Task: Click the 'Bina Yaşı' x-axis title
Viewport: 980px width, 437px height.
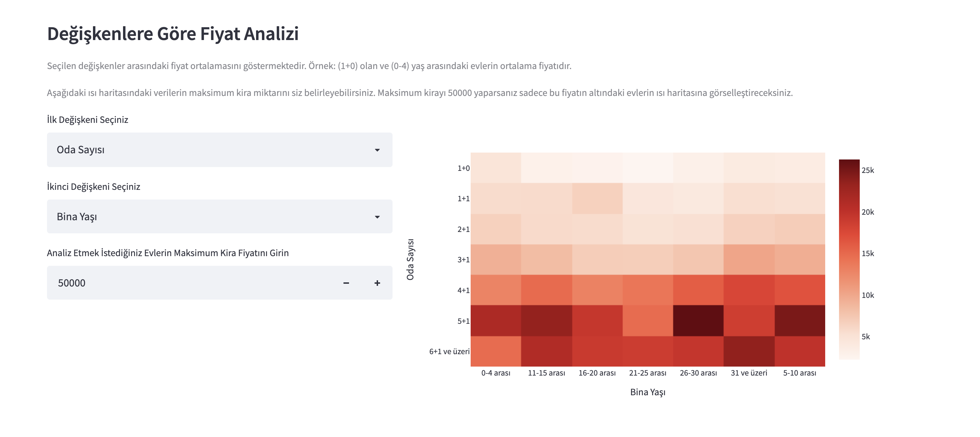Action: click(x=648, y=392)
